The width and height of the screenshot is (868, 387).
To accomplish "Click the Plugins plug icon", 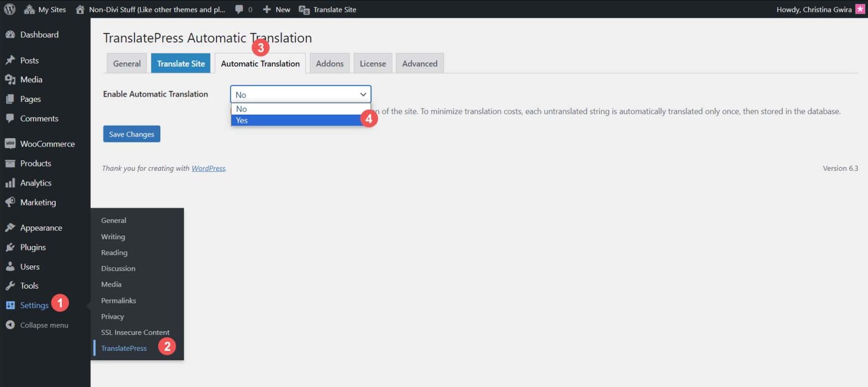I will tap(11, 247).
